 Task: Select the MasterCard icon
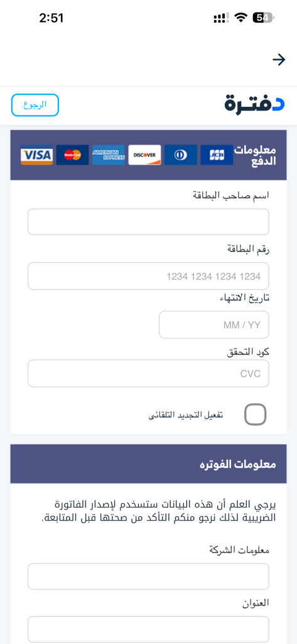(73, 155)
